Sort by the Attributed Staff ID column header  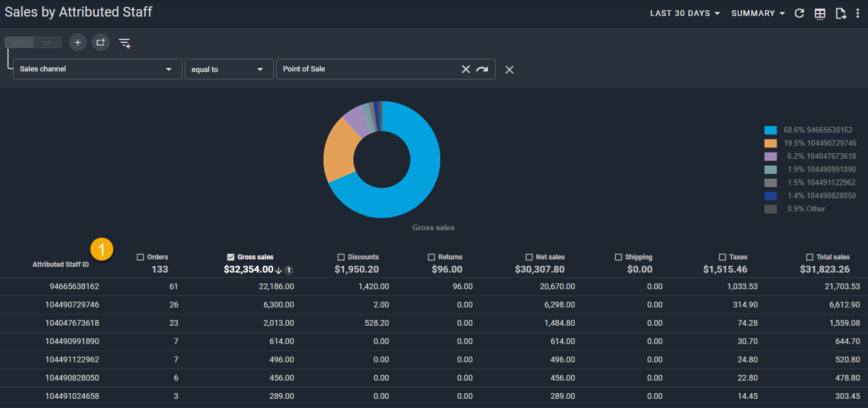click(x=61, y=265)
